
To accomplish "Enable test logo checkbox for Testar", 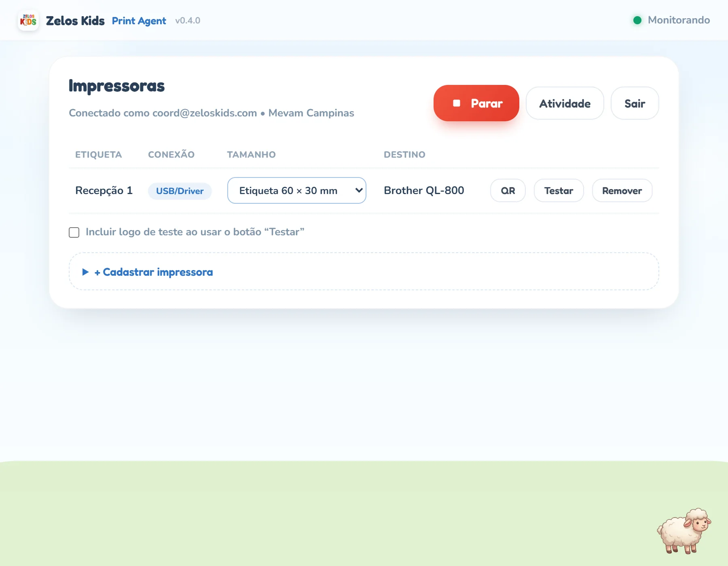I will point(74,232).
